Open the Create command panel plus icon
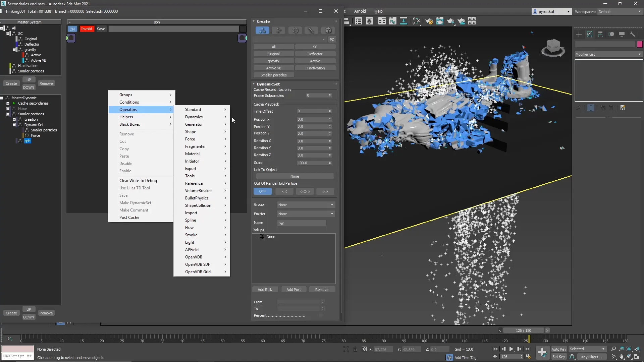The image size is (644, 362). tap(579, 34)
